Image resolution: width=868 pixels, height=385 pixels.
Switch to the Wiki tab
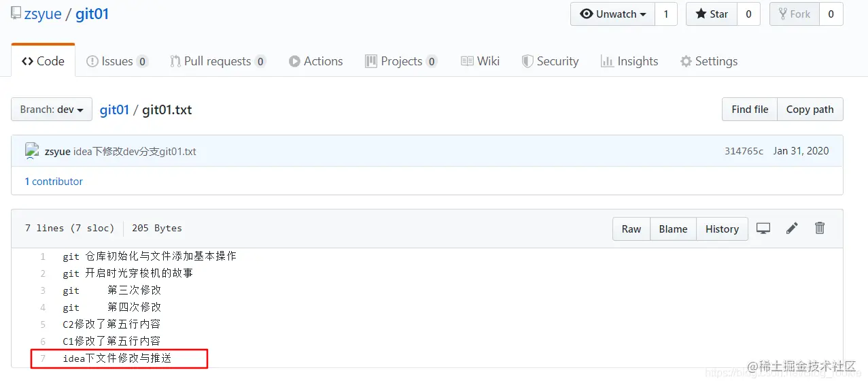(x=480, y=61)
